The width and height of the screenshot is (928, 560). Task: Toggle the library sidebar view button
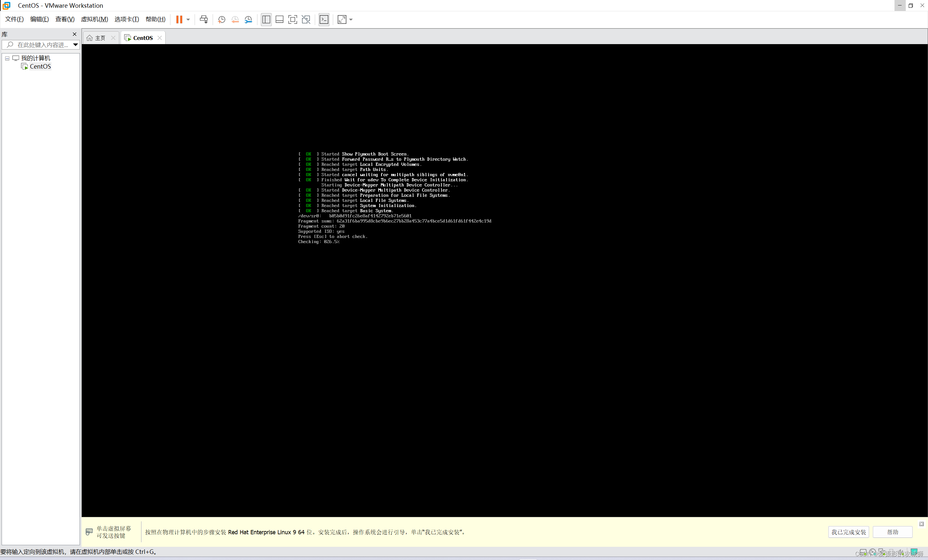(x=266, y=20)
